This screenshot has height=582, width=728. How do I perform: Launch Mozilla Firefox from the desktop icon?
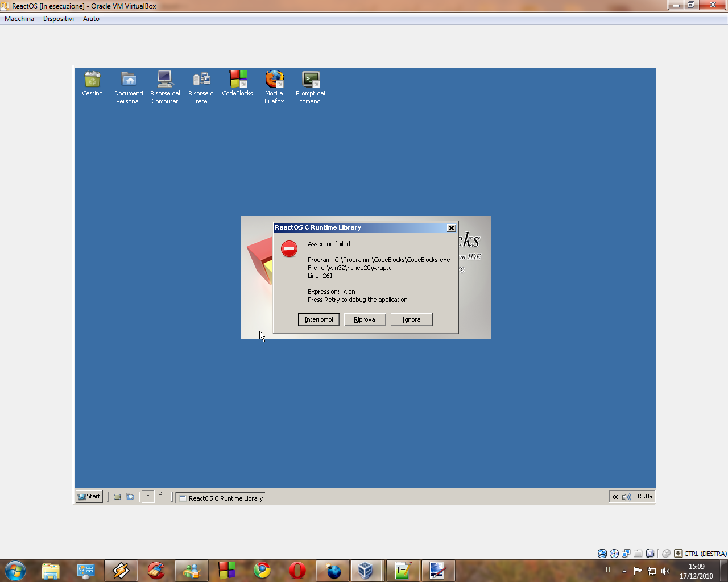point(274,88)
